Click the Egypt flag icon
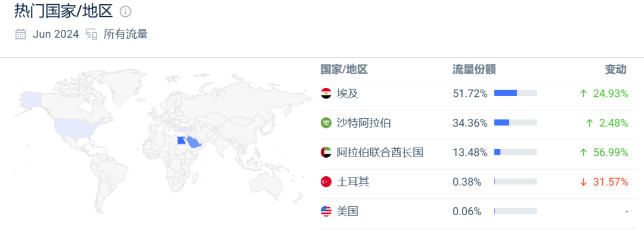Viewport: 644px width, 230px height. [x=326, y=93]
